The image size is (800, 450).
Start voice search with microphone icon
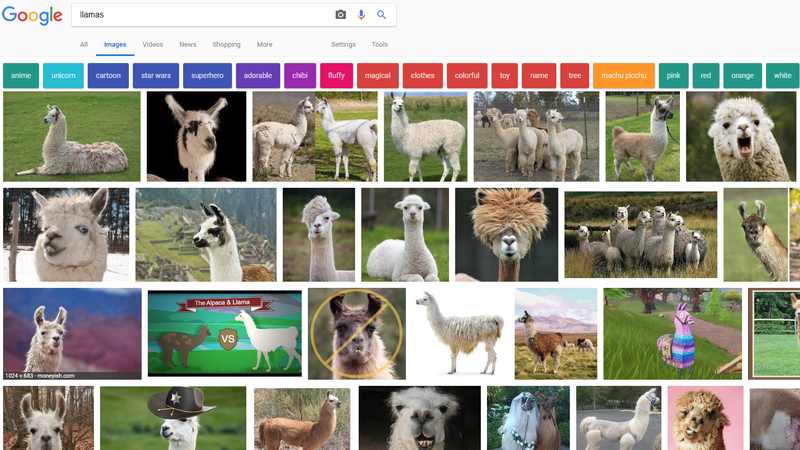tap(361, 15)
